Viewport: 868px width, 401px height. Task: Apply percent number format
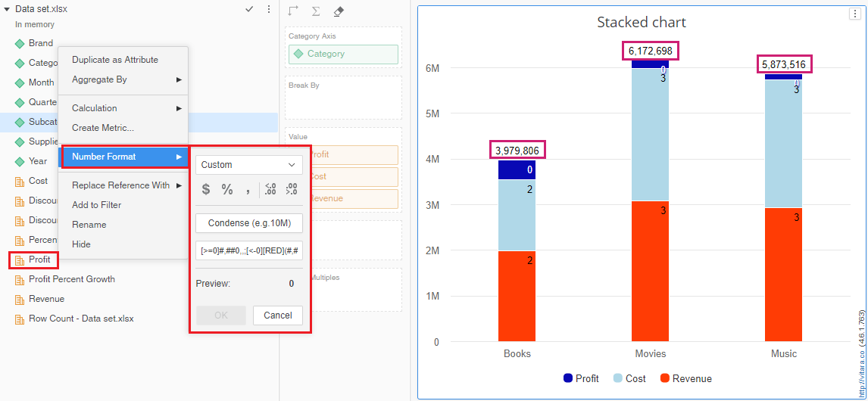227,190
